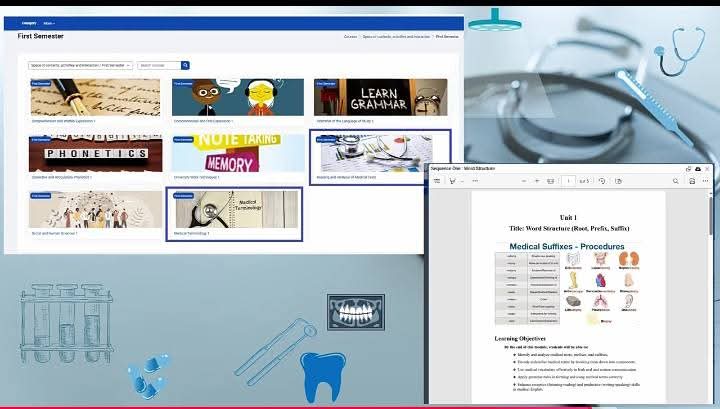Zoom in the PDF with plus icon

click(x=537, y=181)
